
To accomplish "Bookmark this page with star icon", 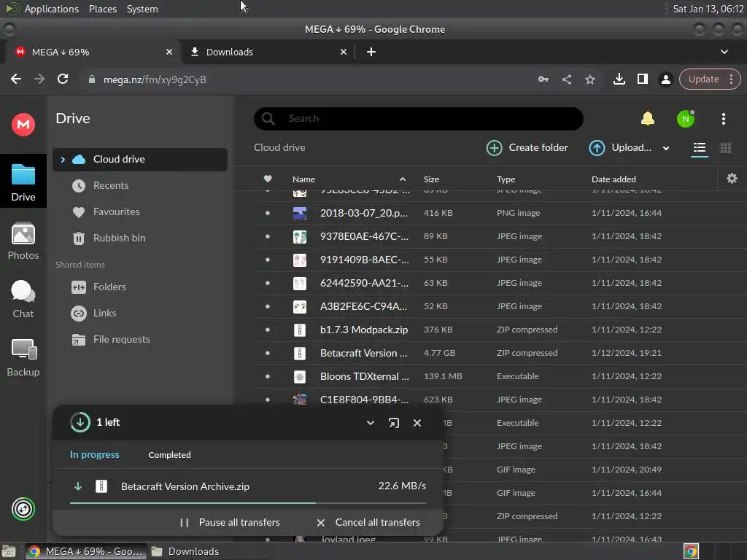I will point(589,79).
